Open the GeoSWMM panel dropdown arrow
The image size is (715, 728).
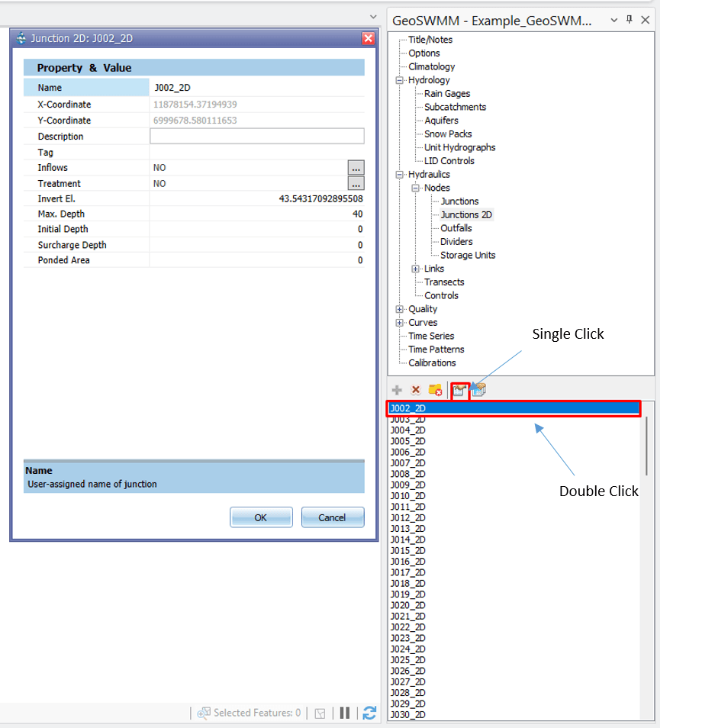614,20
